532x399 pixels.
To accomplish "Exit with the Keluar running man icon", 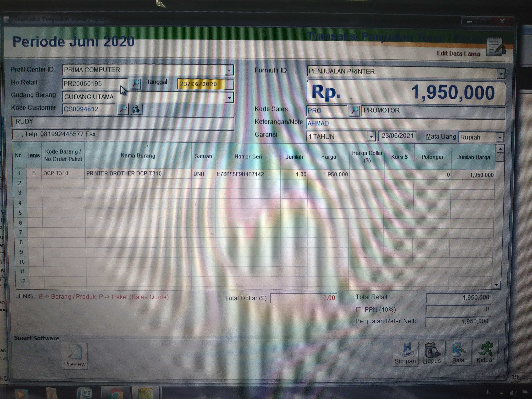I will point(485,352).
